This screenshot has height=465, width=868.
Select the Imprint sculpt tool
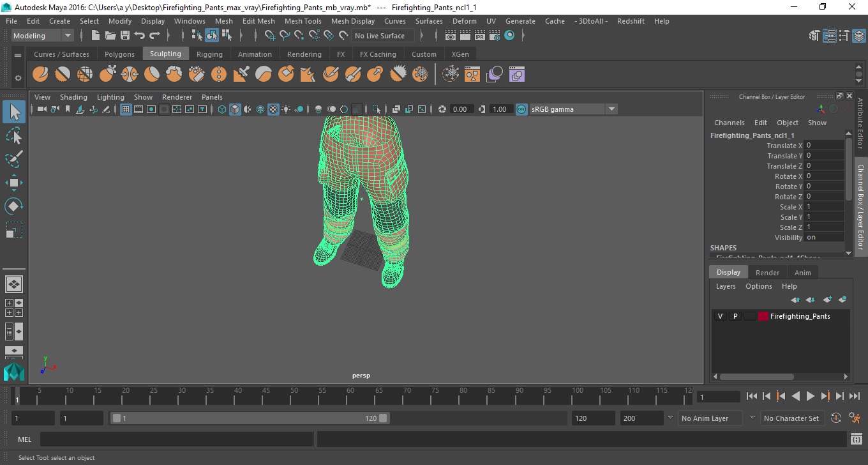(241, 75)
